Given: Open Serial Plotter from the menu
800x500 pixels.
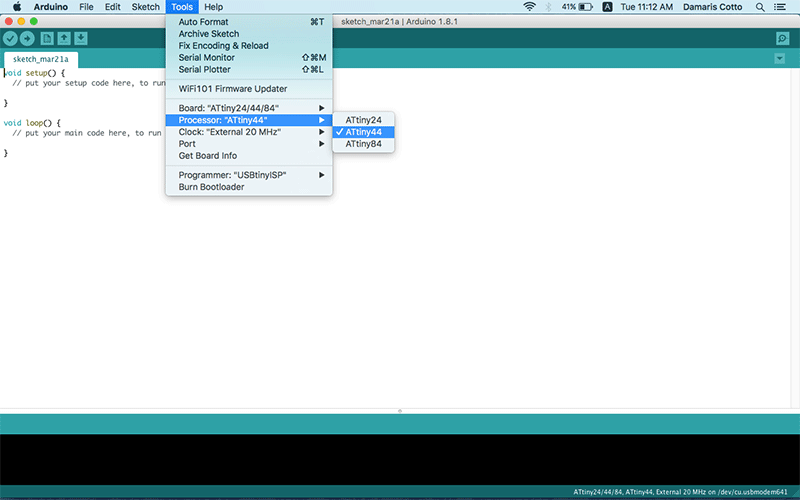Looking at the screenshot, I should pyautogui.click(x=249, y=69).
